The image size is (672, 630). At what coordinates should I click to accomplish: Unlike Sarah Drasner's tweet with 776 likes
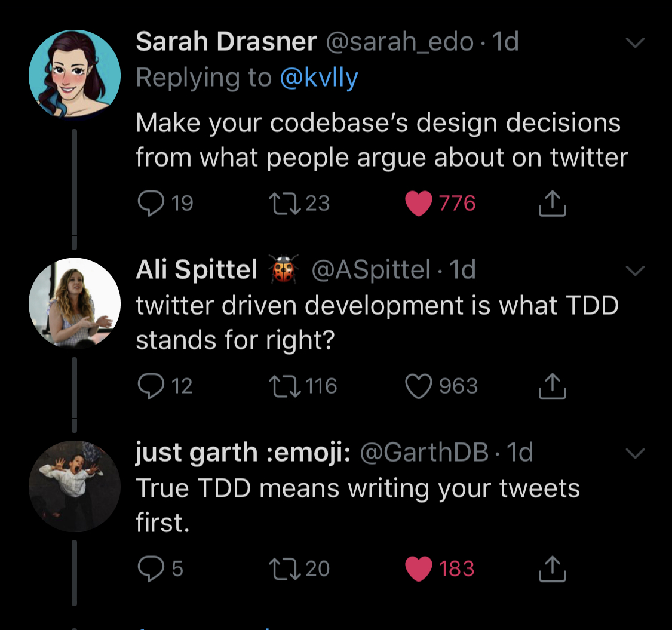click(x=419, y=204)
